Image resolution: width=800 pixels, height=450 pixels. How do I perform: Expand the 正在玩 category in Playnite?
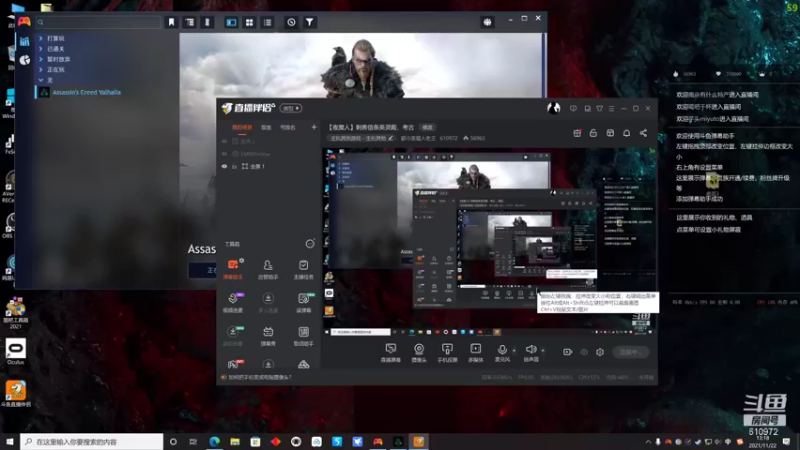(41, 69)
